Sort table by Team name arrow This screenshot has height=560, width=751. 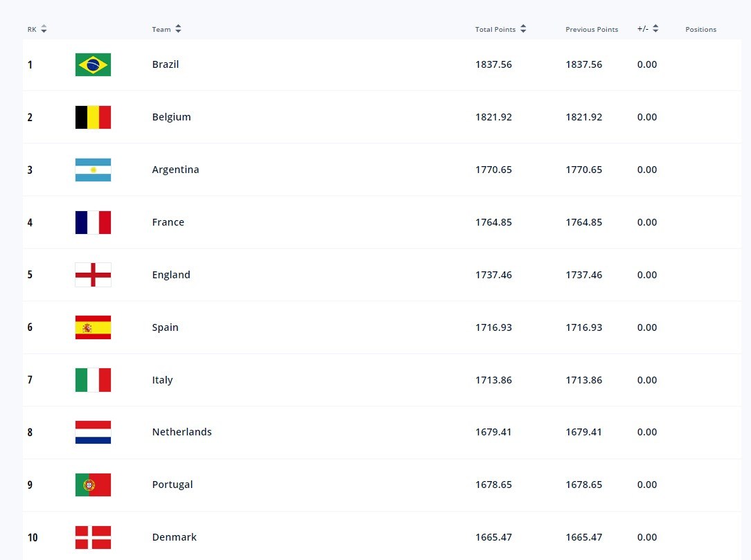click(x=178, y=28)
